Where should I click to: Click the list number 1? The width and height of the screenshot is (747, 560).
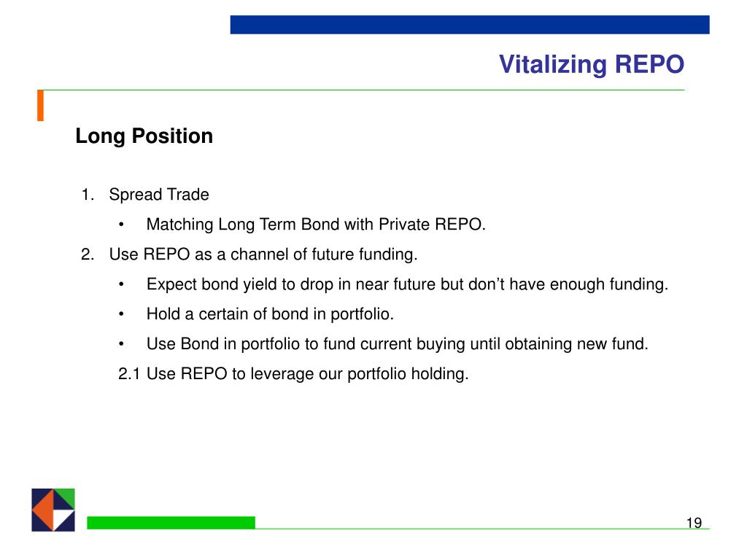pyautogui.click(x=88, y=194)
